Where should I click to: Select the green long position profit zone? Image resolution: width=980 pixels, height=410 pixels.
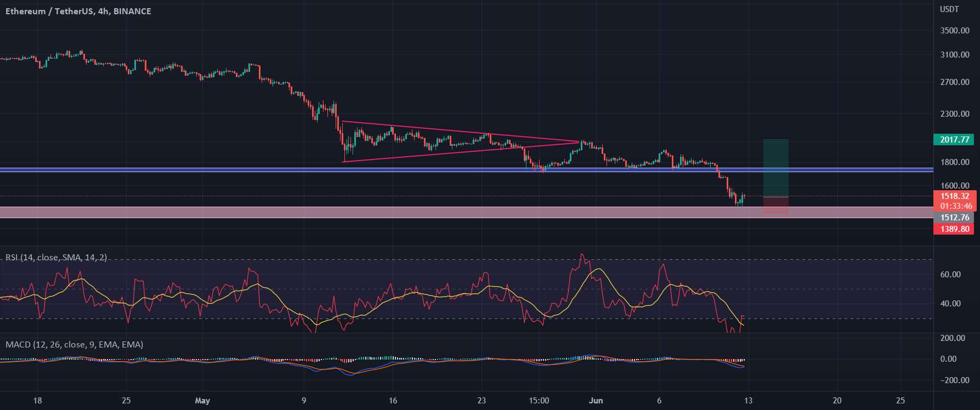[x=776, y=168]
